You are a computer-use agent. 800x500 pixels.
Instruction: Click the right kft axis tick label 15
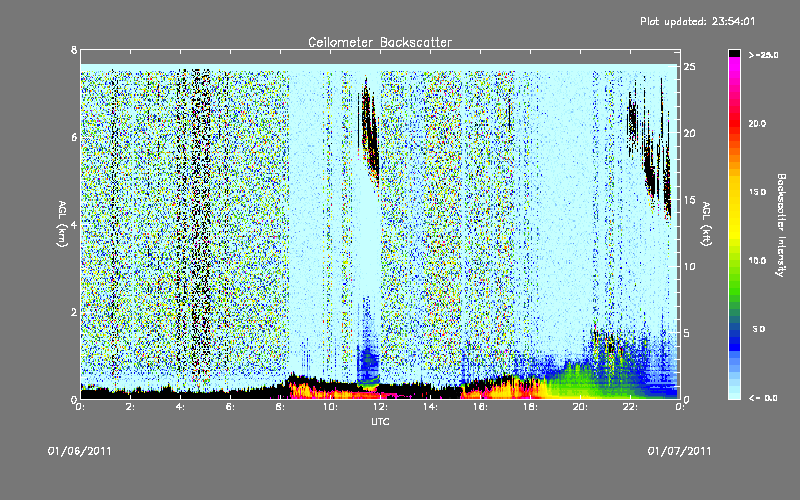pyautogui.click(x=689, y=200)
